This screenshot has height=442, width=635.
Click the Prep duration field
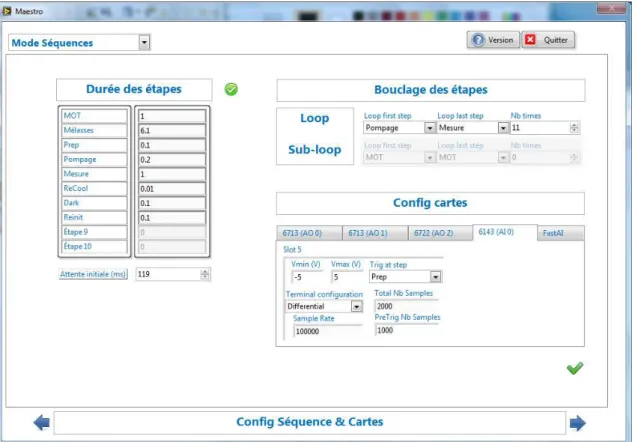[172, 145]
